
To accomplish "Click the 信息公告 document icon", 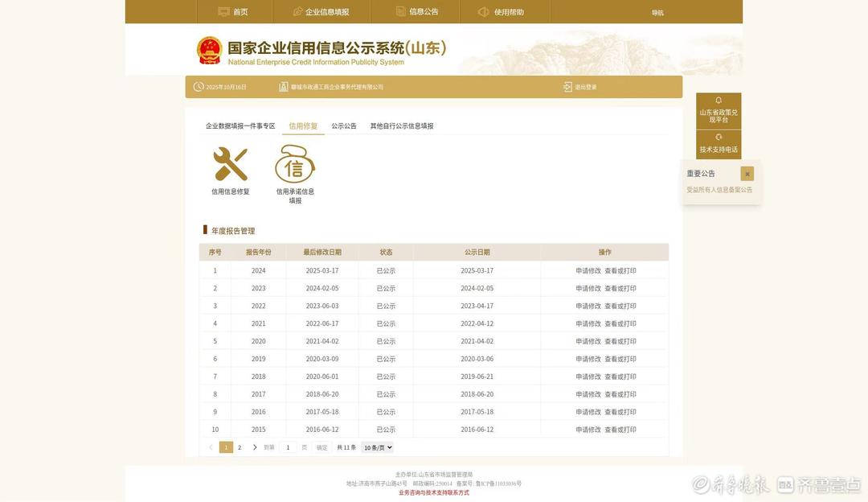I will click(401, 11).
